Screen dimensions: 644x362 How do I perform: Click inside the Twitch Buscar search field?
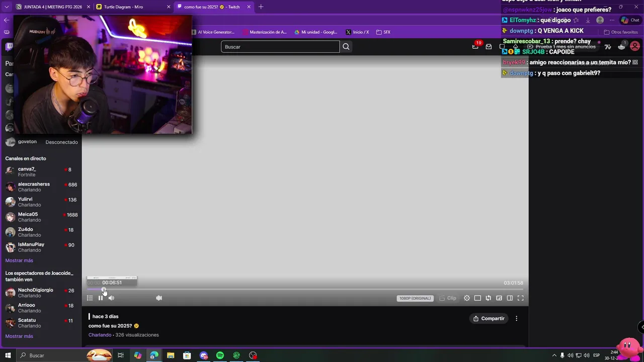click(x=280, y=47)
